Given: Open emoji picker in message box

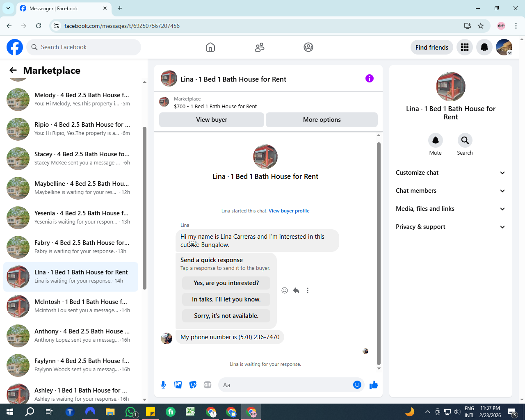Looking at the screenshot, I should pyautogui.click(x=357, y=385).
